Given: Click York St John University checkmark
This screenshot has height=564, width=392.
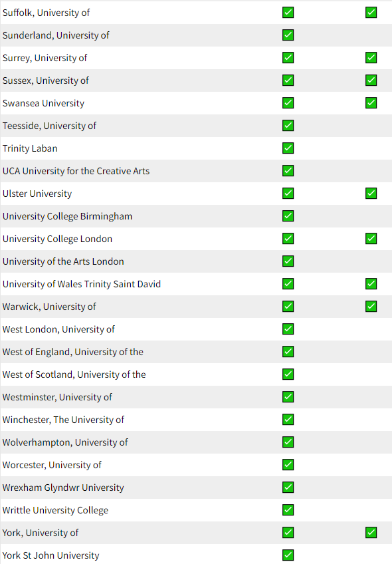Looking at the screenshot, I should (x=288, y=555).
